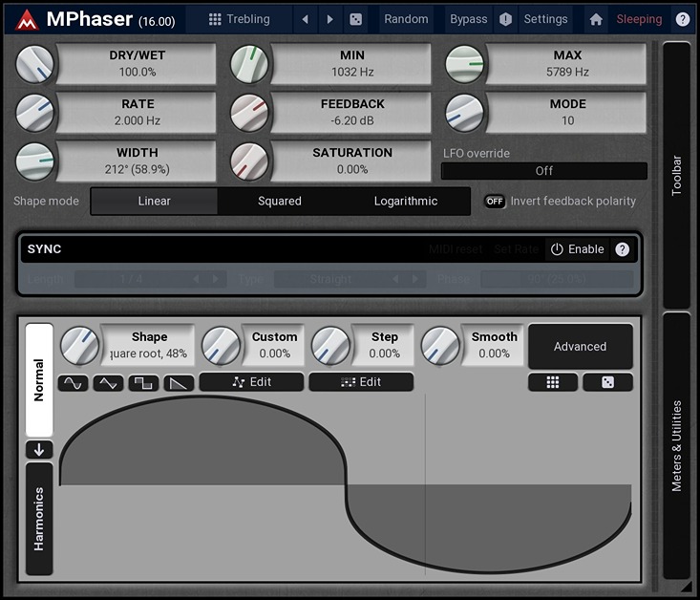Toggle Invert feedback polarity switch

pyautogui.click(x=495, y=201)
